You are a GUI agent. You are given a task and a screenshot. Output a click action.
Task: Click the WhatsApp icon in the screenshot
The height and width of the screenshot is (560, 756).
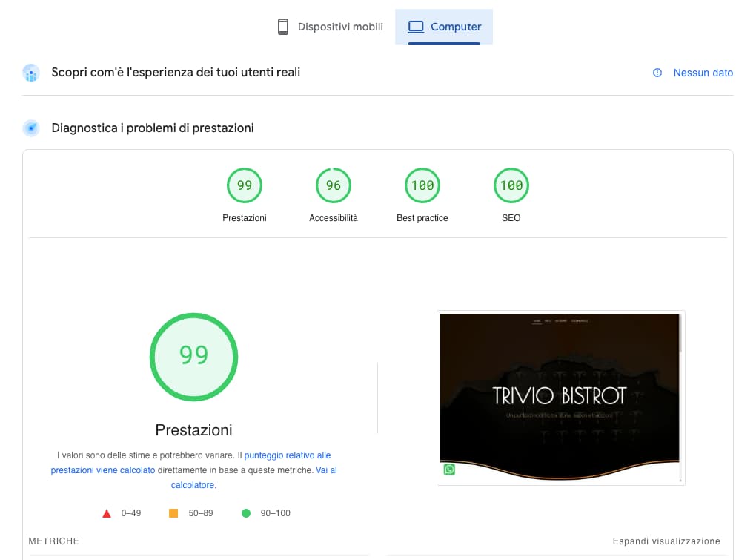coord(449,470)
